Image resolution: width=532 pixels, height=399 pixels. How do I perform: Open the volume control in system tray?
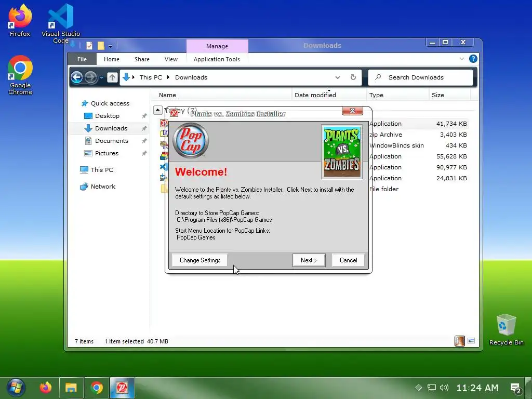(x=444, y=388)
